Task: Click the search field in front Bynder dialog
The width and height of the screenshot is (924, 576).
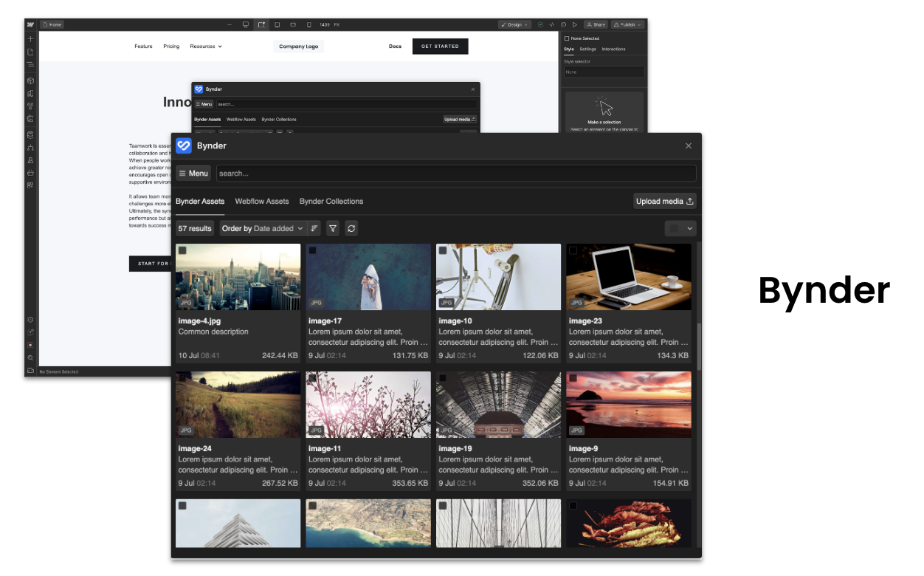Action: coord(456,174)
